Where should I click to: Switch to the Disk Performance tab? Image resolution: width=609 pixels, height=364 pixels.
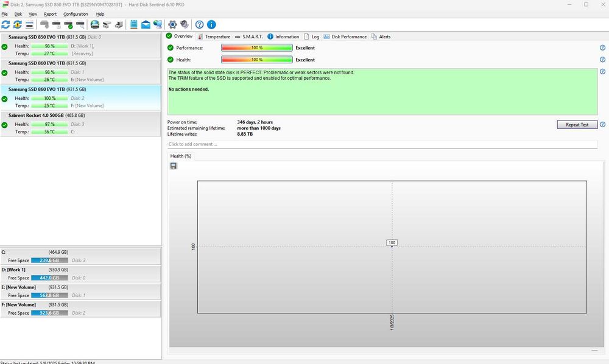point(345,37)
